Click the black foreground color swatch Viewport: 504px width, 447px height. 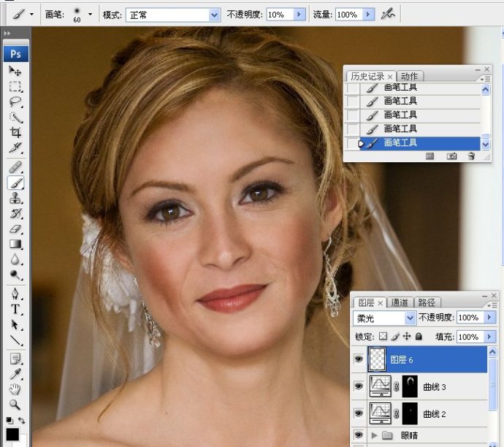12,434
